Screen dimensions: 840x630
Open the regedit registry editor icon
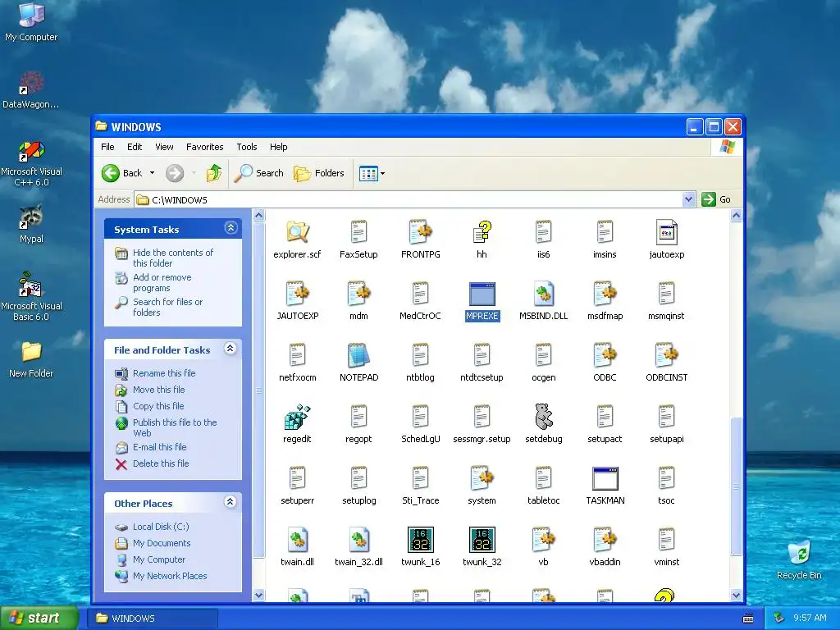tap(297, 417)
